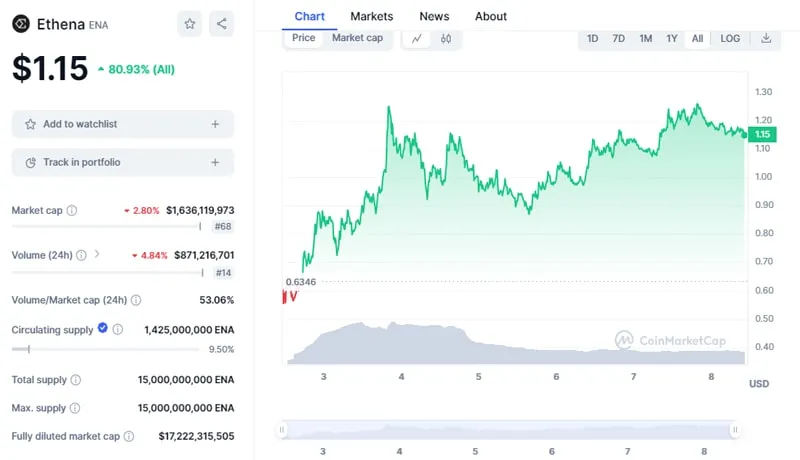The image size is (800, 460).
Task: Select the 7D time range button
Action: point(619,39)
